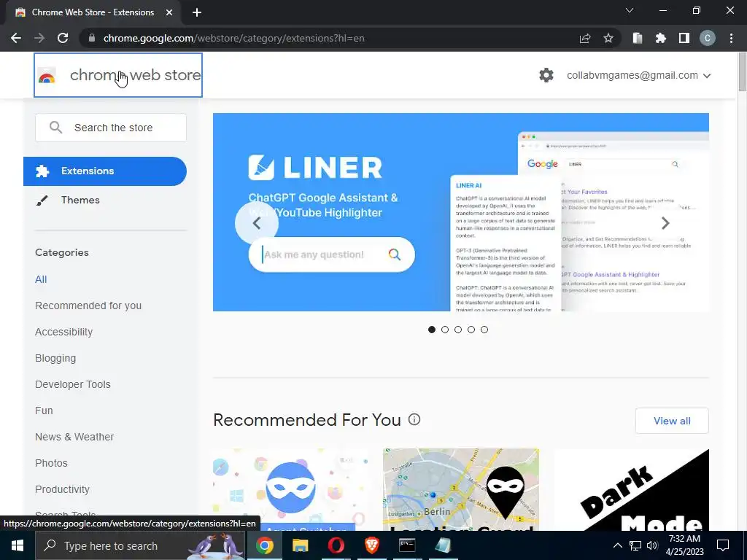Open the clock and date in taskbar
The image size is (747, 560).
pos(684,545)
